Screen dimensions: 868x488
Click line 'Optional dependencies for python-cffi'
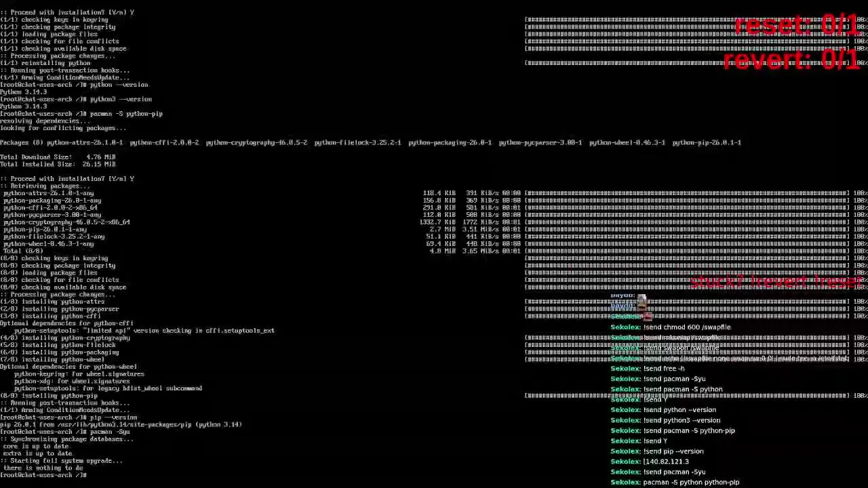(x=66, y=323)
